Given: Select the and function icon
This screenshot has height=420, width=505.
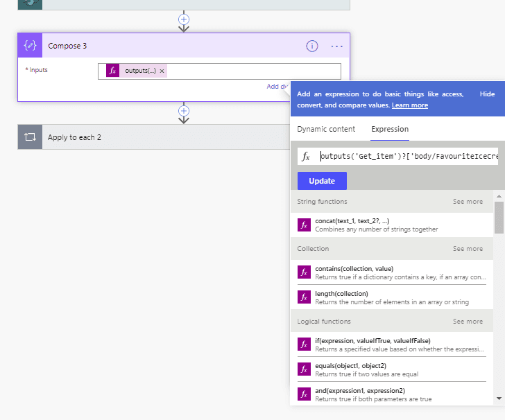Looking at the screenshot, I should pos(304,394).
